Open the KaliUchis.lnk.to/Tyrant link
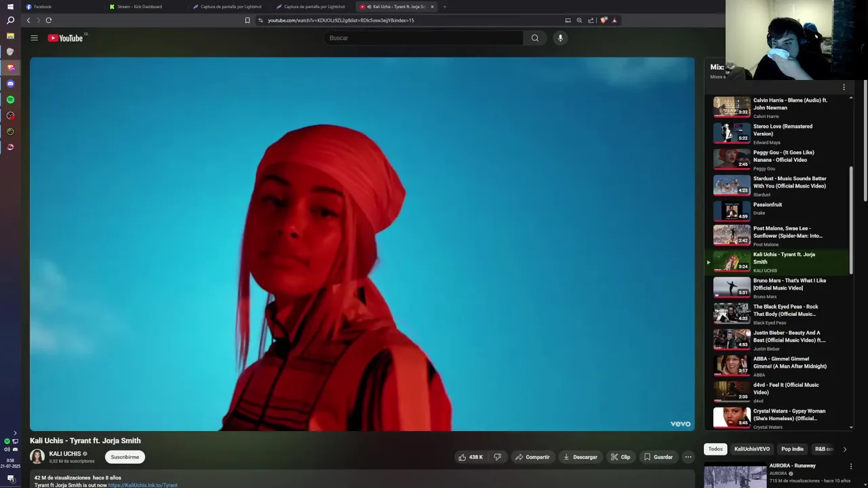The image size is (868, 488). tap(142, 485)
